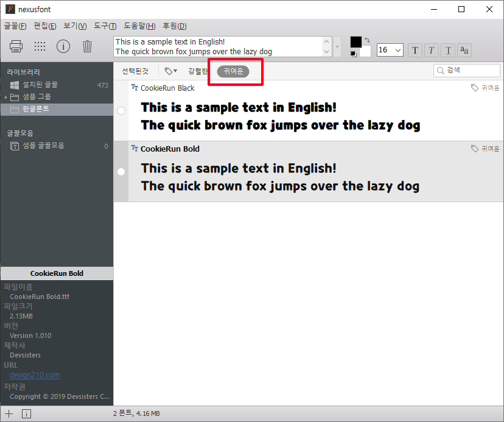
Task: Click the 검색 search field
Action: [467, 71]
